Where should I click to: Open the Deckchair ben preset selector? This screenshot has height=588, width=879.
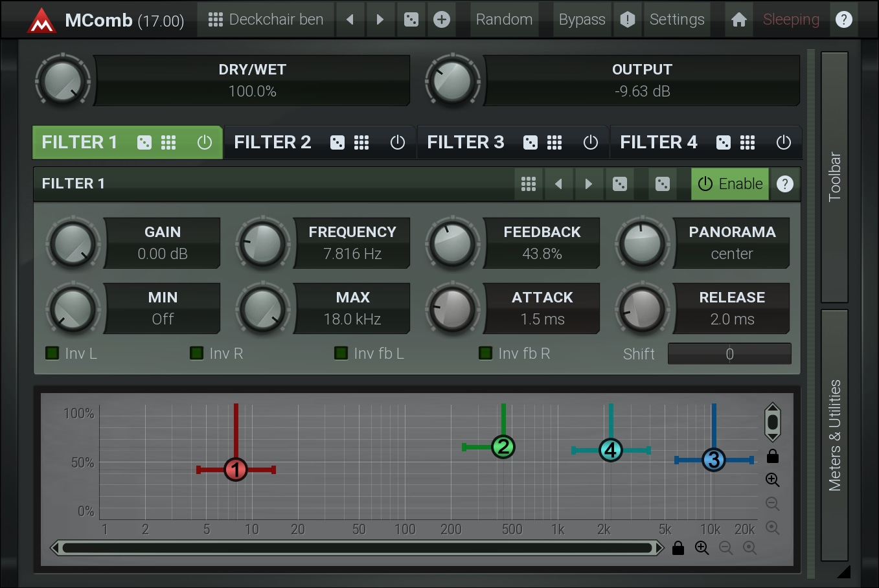266,19
